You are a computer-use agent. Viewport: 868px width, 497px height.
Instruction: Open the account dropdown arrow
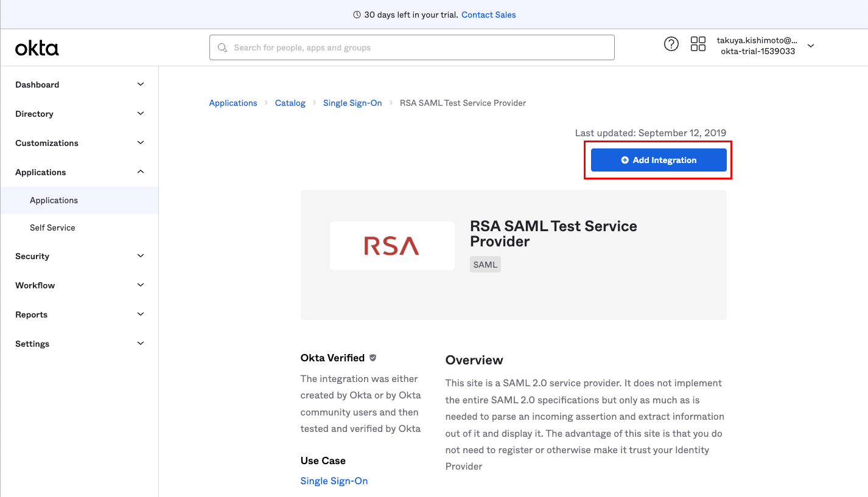pos(810,46)
